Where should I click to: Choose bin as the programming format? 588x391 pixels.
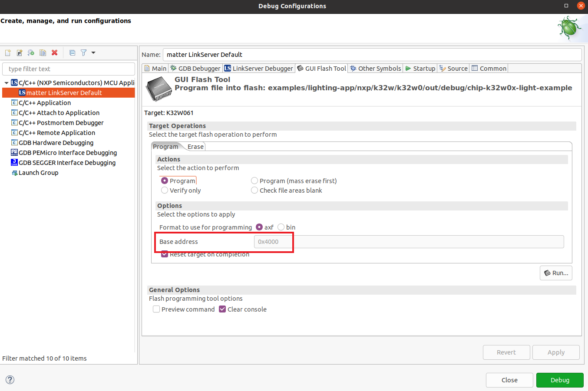pyautogui.click(x=281, y=227)
